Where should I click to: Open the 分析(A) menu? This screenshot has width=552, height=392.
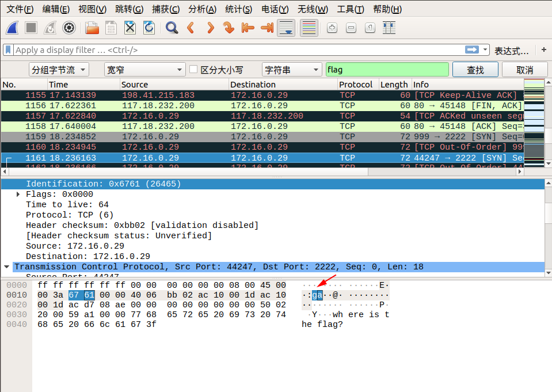pyautogui.click(x=202, y=9)
